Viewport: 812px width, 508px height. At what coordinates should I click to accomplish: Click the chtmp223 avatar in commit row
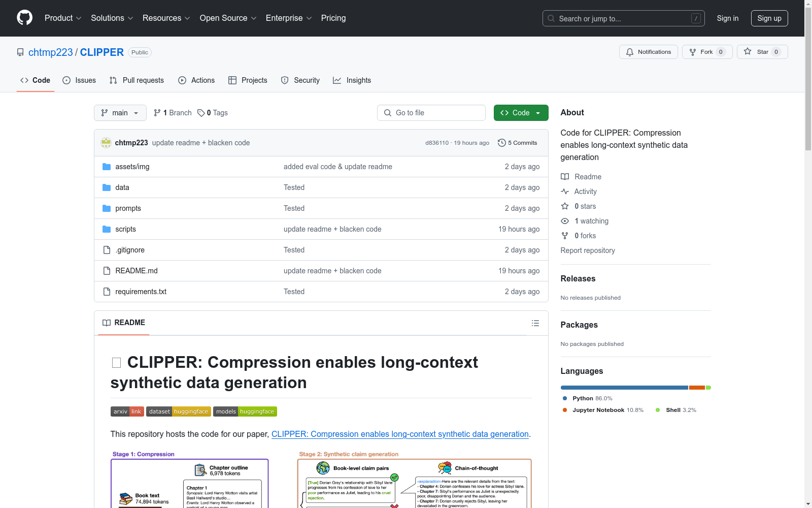106,143
